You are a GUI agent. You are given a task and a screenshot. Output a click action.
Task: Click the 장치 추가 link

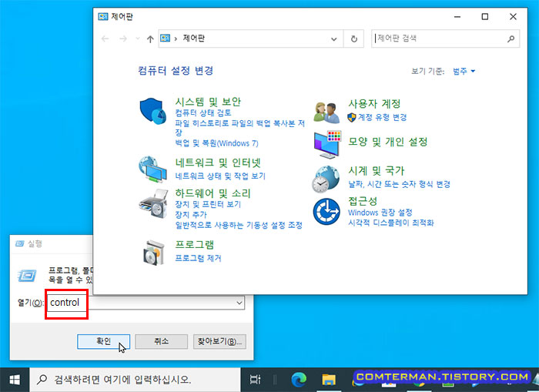[191, 215]
